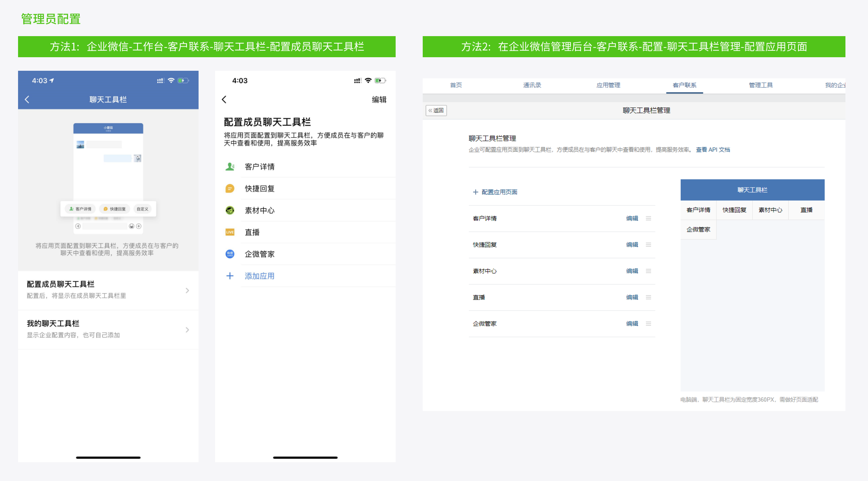Tap 快捷回复 chip in phone illustration
Image resolution: width=868 pixels, height=481 pixels.
(115, 209)
